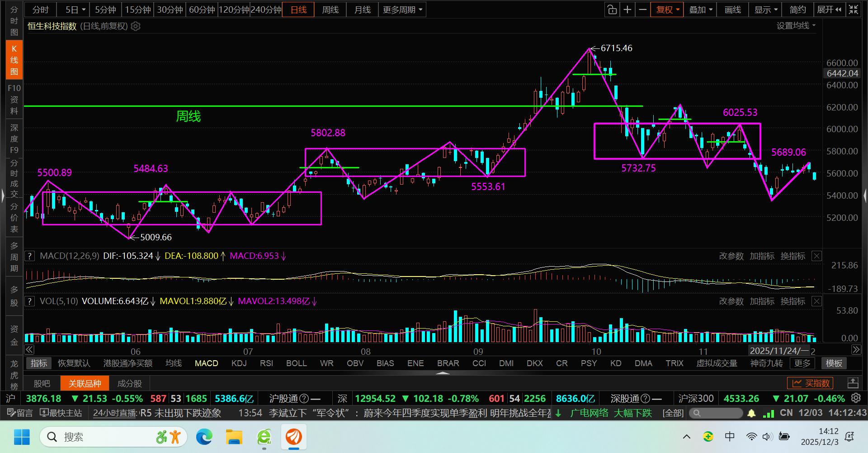Click the notification bell icon
Image resolution: width=868 pixels, height=453 pixels.
(x=751, y=413)
